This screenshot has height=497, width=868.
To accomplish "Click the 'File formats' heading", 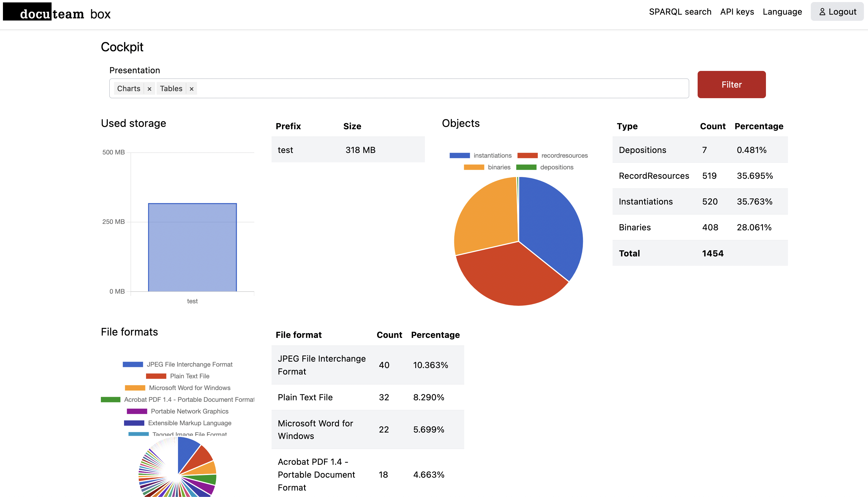I will coord(129,332).
